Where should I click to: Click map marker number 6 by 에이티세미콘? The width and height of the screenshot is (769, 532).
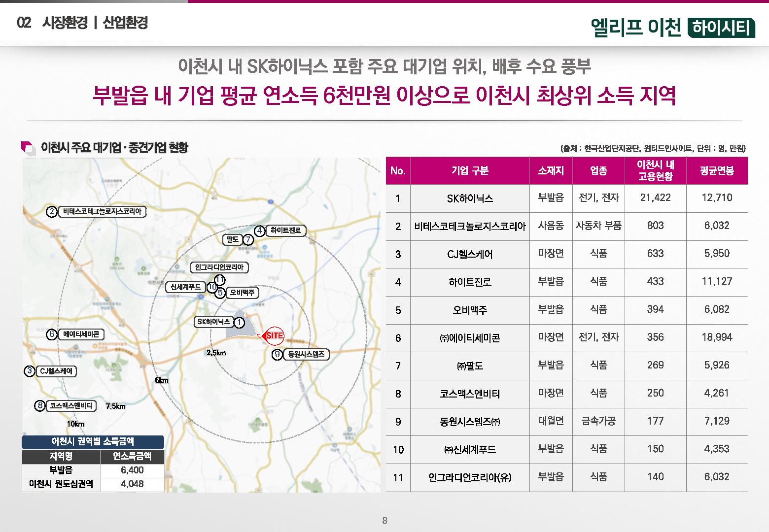[x=52, y=334]
